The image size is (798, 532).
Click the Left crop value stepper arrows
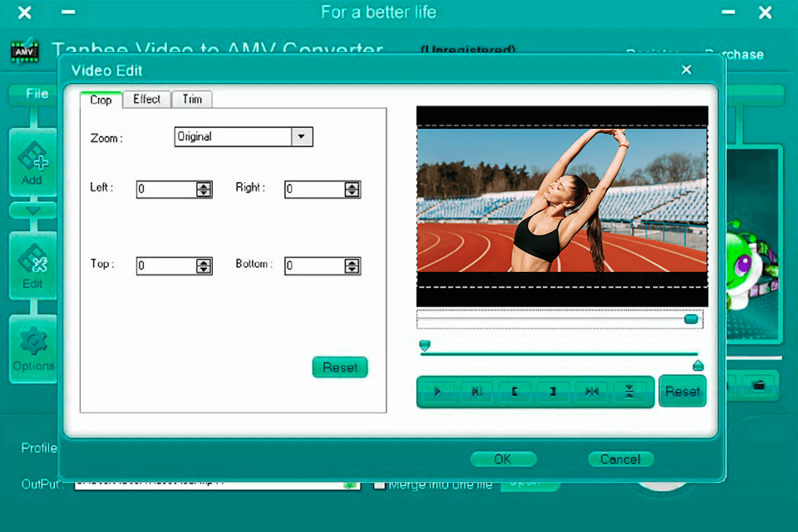pos(204,190)
